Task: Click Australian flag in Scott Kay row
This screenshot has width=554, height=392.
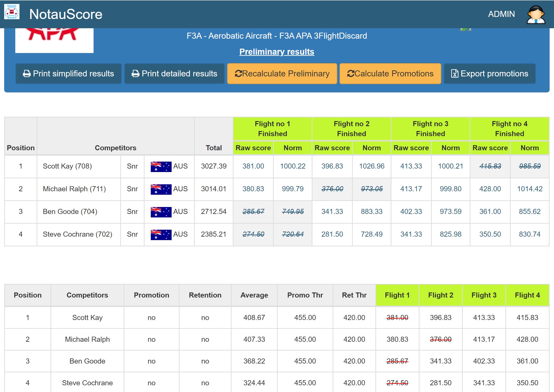Action: (x=161, y=166)
